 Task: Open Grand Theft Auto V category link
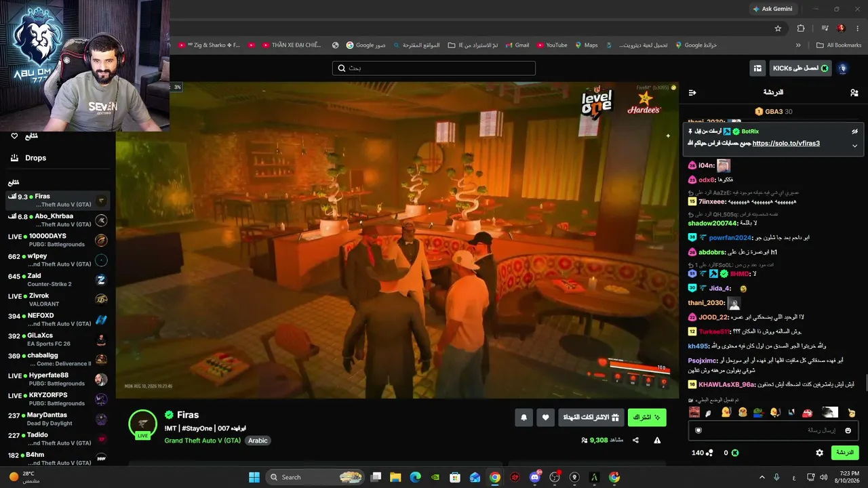(x=203, y=441)
